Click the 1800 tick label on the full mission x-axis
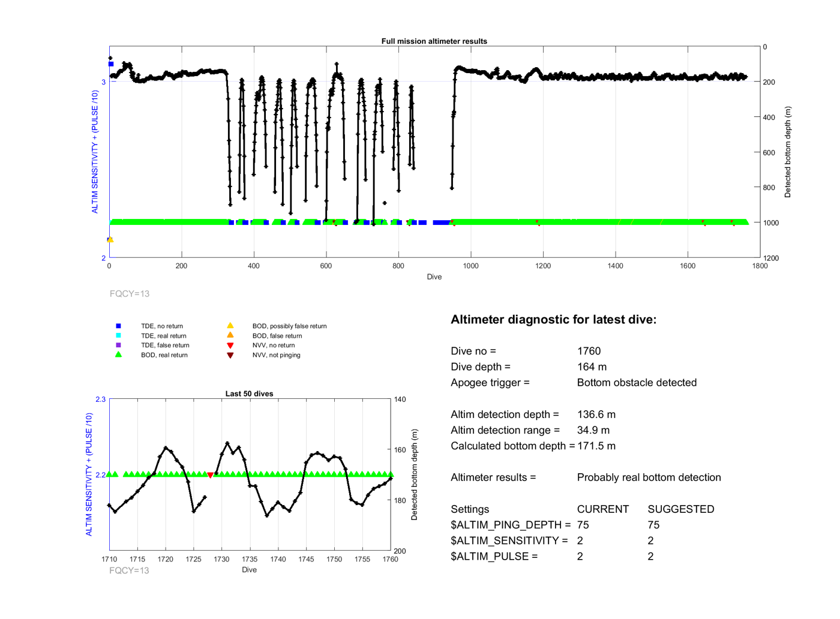840x619 pixels. pos(760,266)
